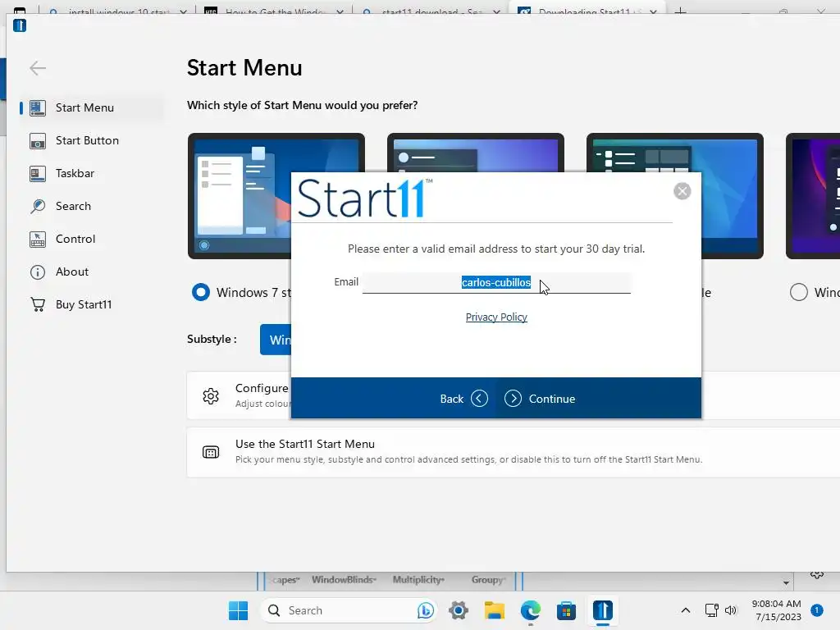Click the Continue button in trial dialog
This screenshot has height=630, width=840.
pyautogui.click(x=540, y=399)
